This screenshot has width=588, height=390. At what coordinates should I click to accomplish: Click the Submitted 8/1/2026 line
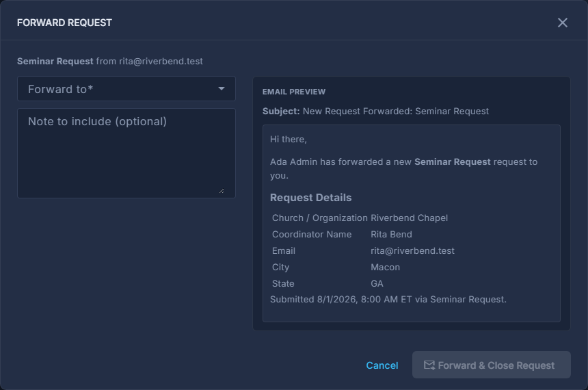point(388,300)
